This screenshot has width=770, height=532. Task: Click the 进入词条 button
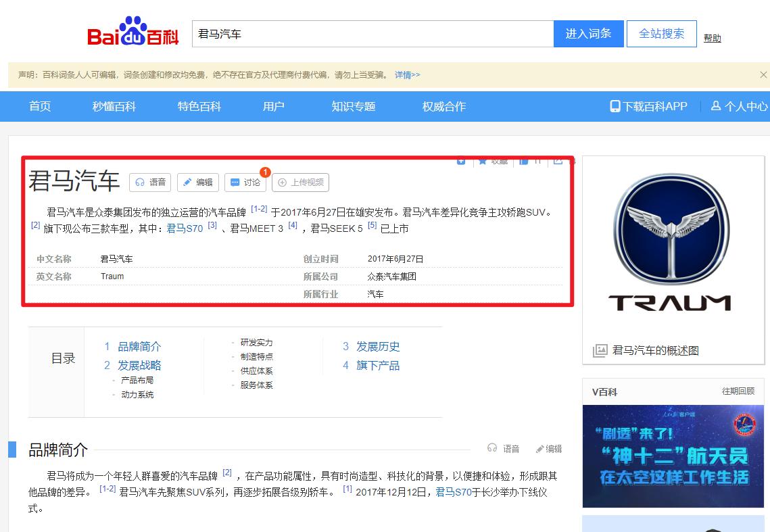click(588, 33)
